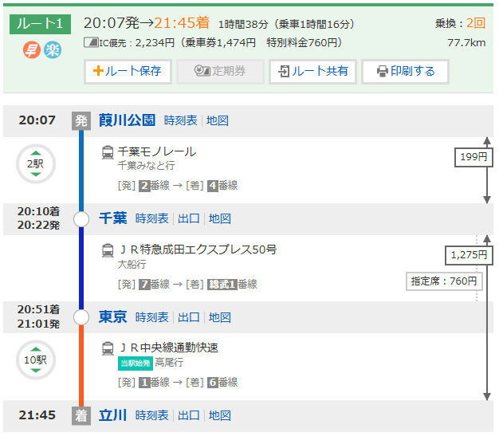
Task: Click the train icon beside 中央線通勤快速
Action: [108, 348]
